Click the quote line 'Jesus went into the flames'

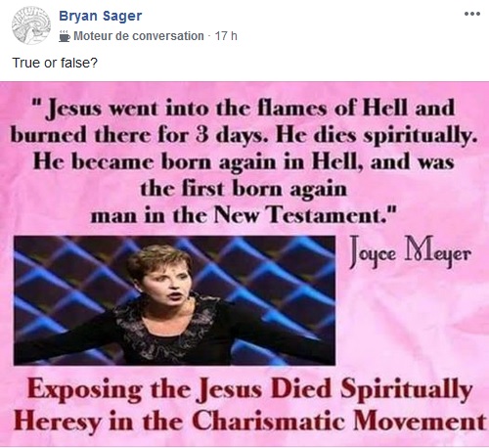(244, 109)
